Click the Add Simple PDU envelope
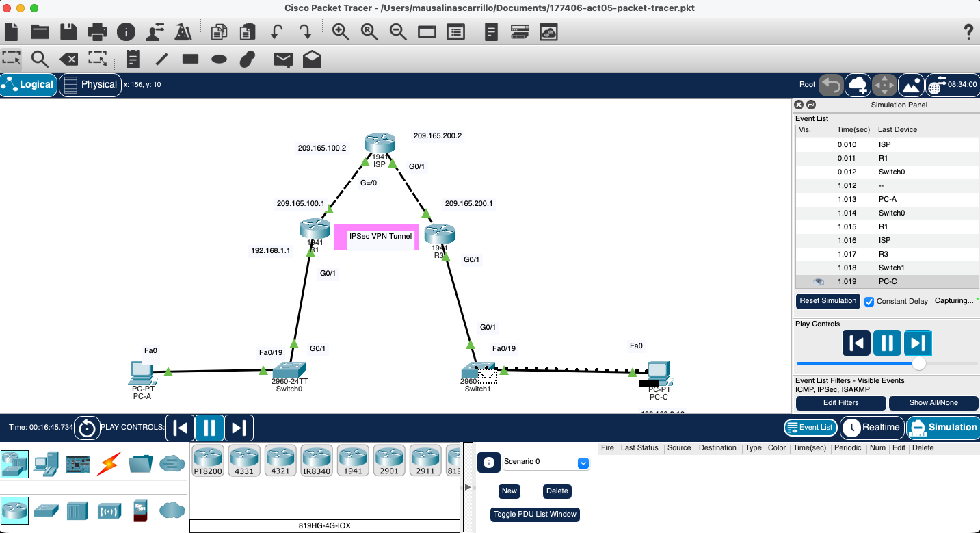980x533 pixels. click(x=283, y=60)
